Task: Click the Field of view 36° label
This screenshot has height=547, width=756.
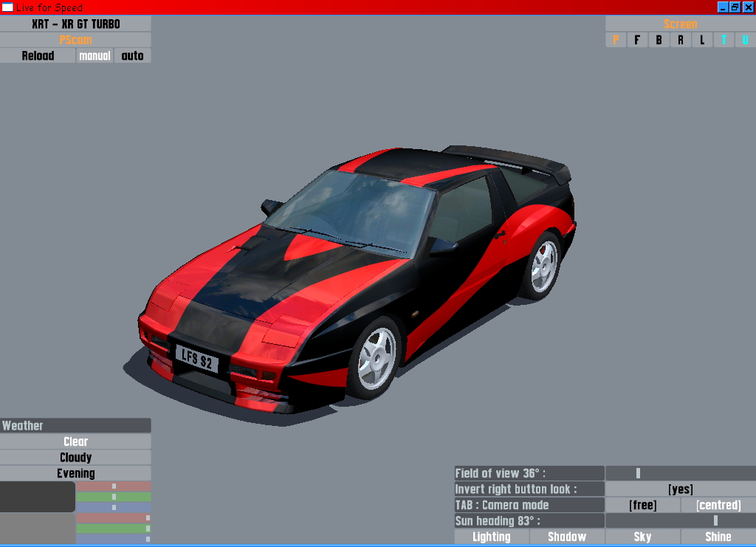Action: point(529,473)
